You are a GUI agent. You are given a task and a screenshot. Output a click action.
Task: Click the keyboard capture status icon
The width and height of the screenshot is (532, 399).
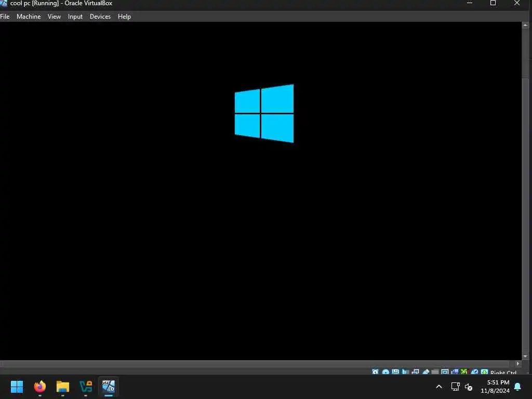485,372
